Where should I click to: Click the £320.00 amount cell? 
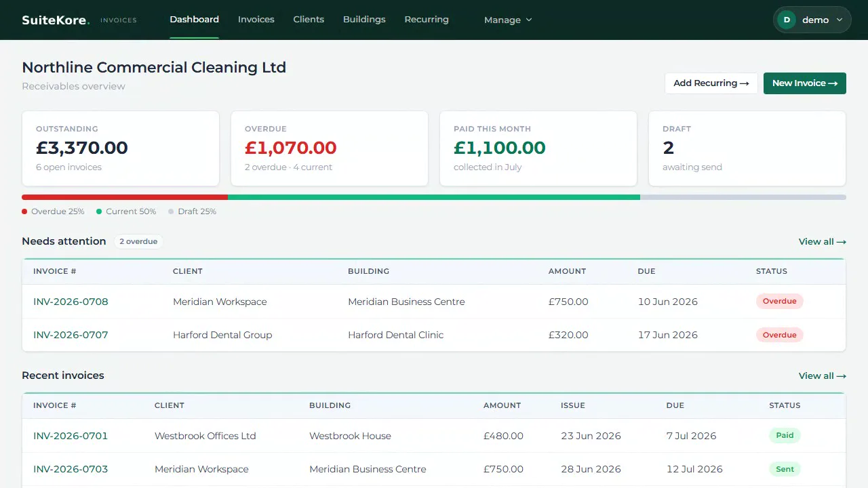click(x=568, y=335)
